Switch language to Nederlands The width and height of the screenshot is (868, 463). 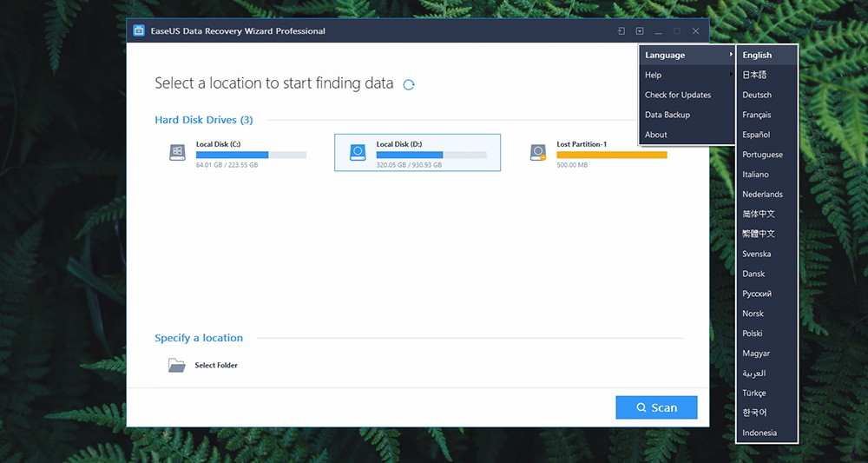click(766, 195)
